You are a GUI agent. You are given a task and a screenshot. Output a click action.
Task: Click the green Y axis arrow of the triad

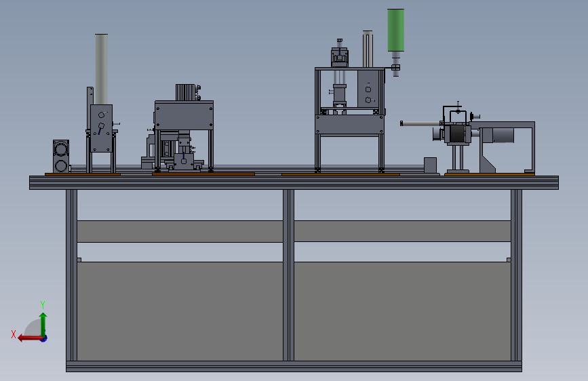43,324
